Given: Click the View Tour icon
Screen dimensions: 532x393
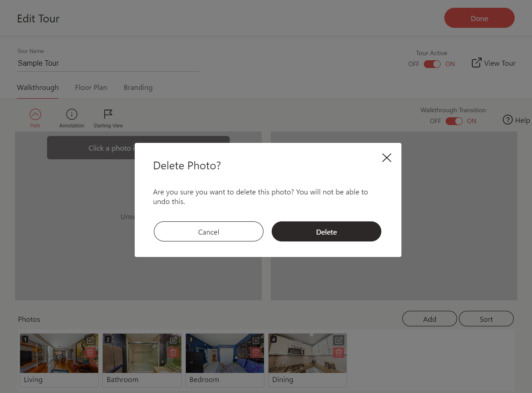Looking at the screenshot, I should coord(476,63).
